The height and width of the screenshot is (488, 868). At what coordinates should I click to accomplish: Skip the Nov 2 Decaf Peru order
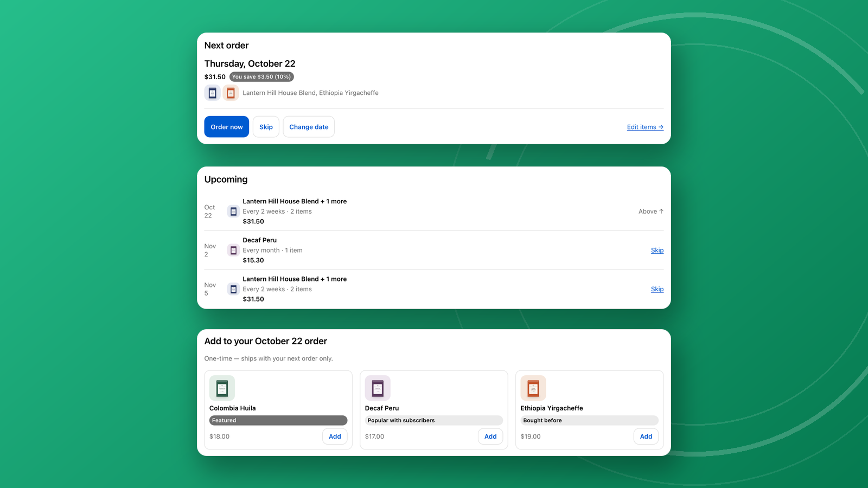(657, 251)
